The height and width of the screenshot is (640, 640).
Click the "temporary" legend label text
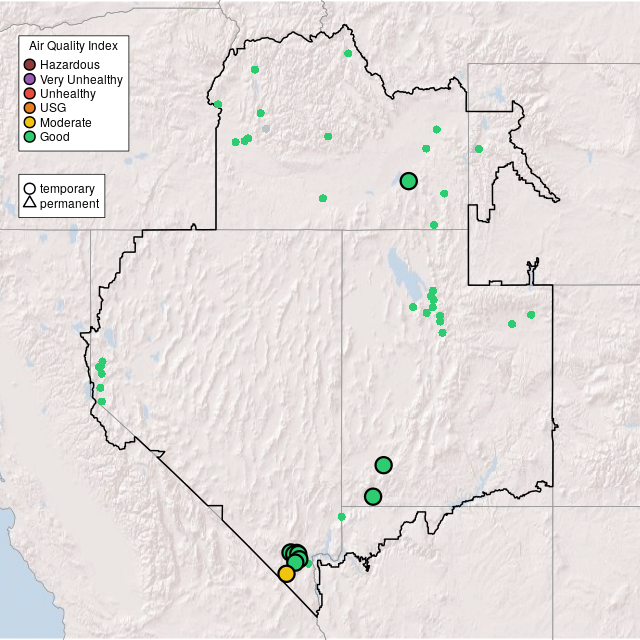(67, 189)
